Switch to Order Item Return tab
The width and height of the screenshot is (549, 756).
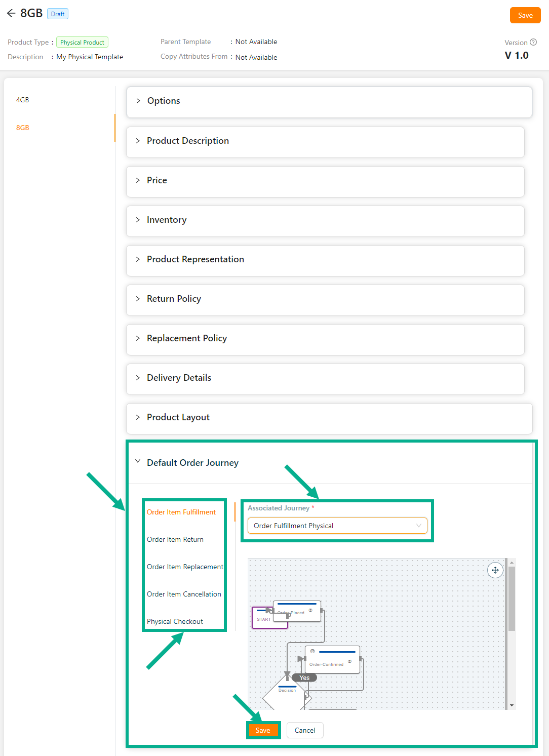tap(175, 539)
